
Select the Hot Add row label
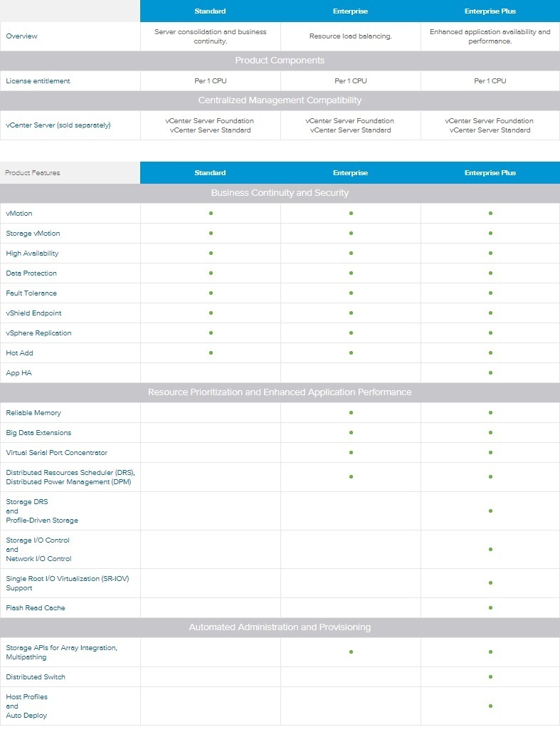click(20, 353)
